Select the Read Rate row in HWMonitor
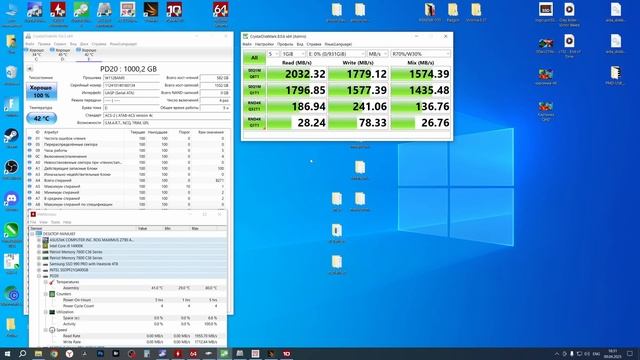640x360 pixels. click(x=128, y=336)
